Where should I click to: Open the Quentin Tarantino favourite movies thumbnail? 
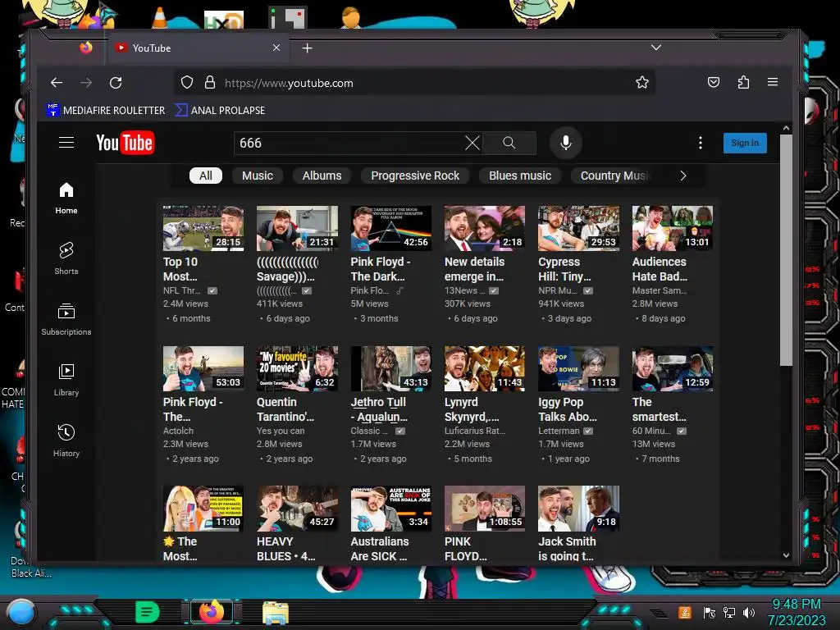click(x=297, y=368)
